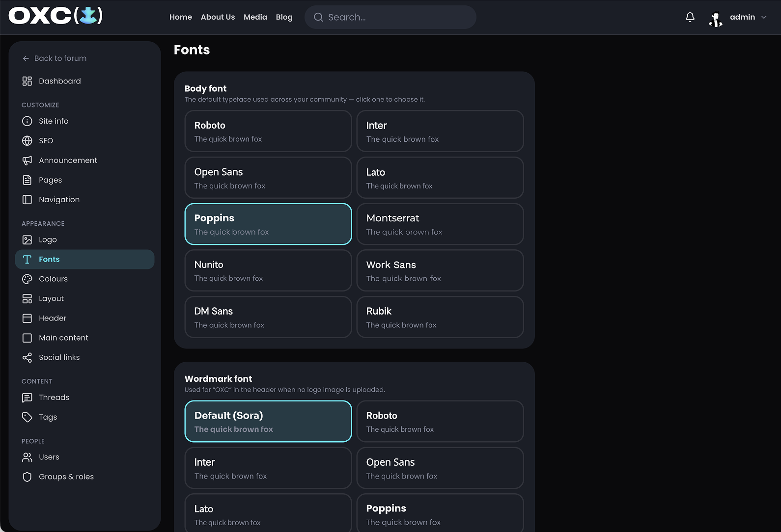Click the Pages document icon
The image size is (781, 532).
tap(27, 180)
